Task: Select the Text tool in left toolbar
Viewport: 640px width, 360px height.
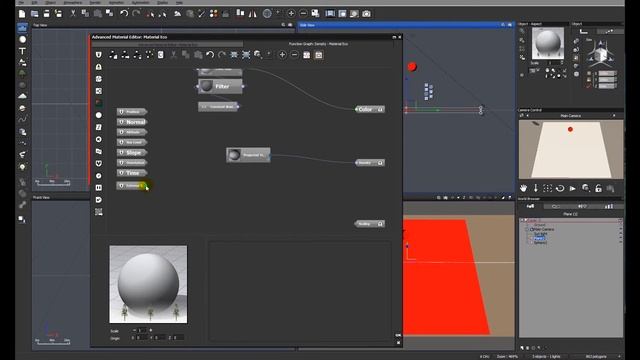Action: [x=22, y=51]
